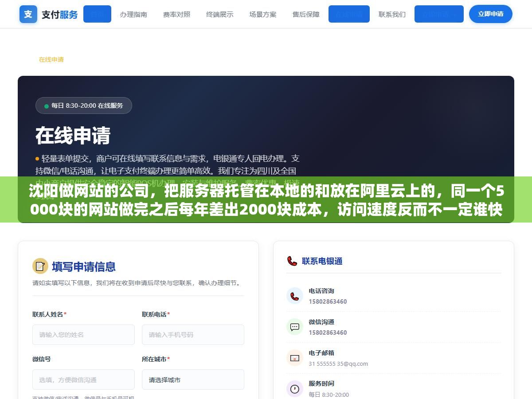Click the 服务时间 label
The height and width of the screenshot is (399, 532).
pyautogui.click(x=321, y=383)
